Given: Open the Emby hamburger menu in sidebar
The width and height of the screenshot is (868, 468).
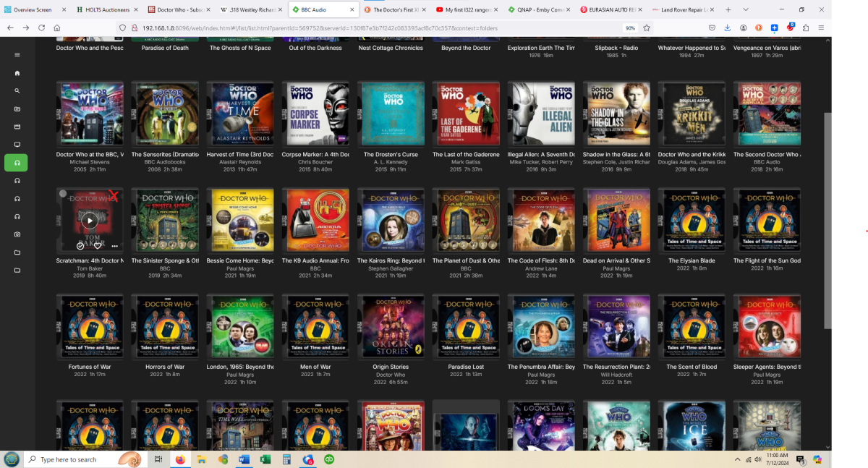Looking at the screenshot, I should click(17, 55).
